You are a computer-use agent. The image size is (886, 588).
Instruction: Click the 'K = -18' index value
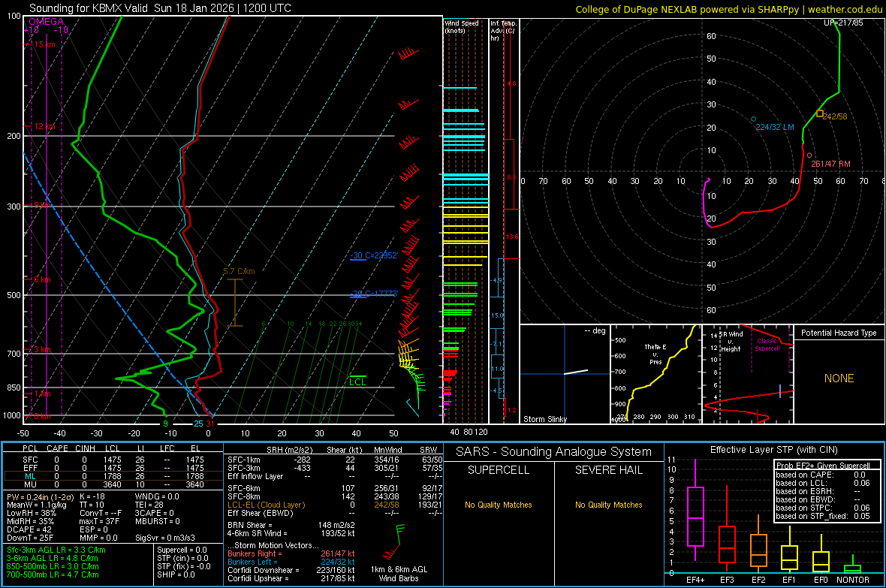coord(92,497)
